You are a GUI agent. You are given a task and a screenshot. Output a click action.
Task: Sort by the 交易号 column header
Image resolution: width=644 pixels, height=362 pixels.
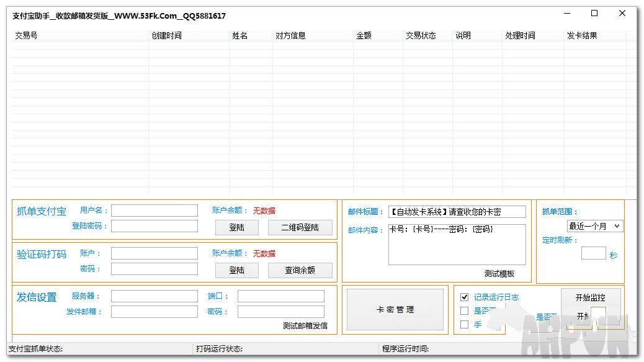point(26,36)
